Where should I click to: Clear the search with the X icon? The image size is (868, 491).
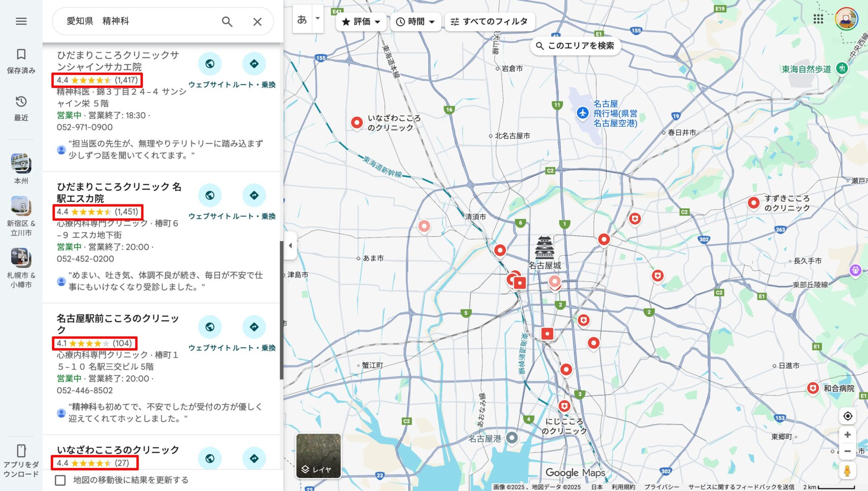pyautogui.click(x=257, y=21)
